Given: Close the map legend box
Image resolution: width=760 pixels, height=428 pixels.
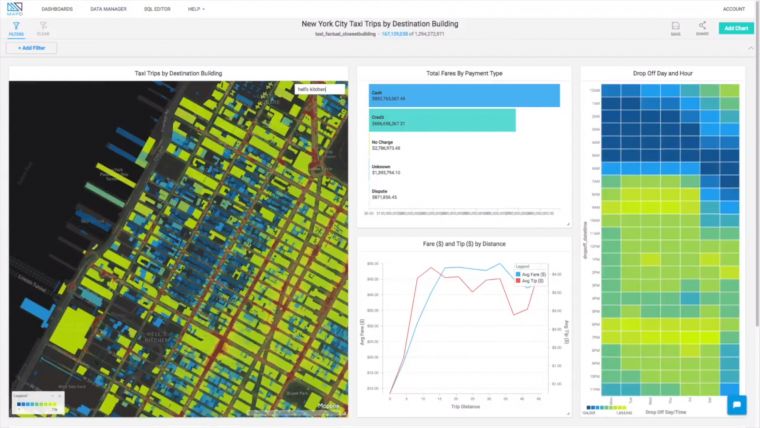Looking at the screenshot, I should [x=60, y=396].
